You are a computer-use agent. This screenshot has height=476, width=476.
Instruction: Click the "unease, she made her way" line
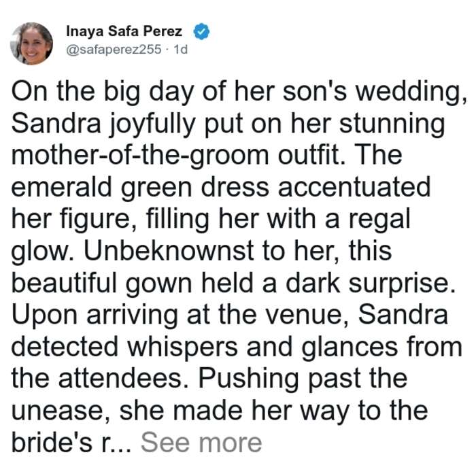coord(220,411)
